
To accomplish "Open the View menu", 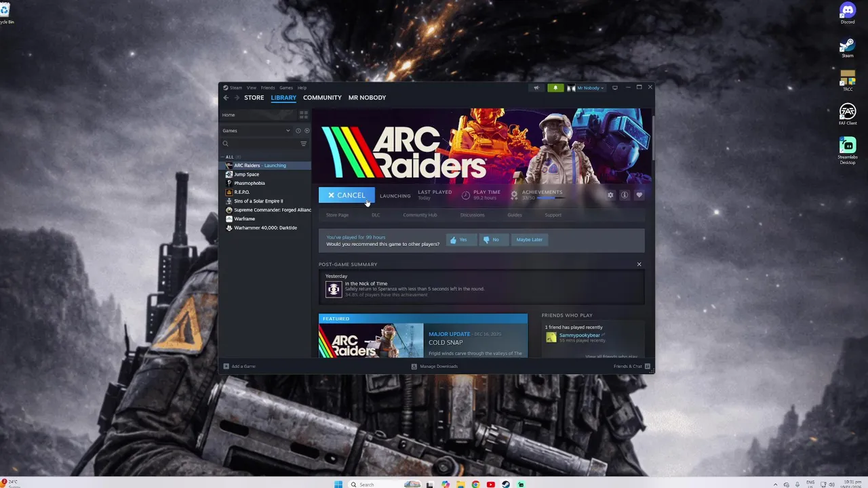I will [252, 87].
